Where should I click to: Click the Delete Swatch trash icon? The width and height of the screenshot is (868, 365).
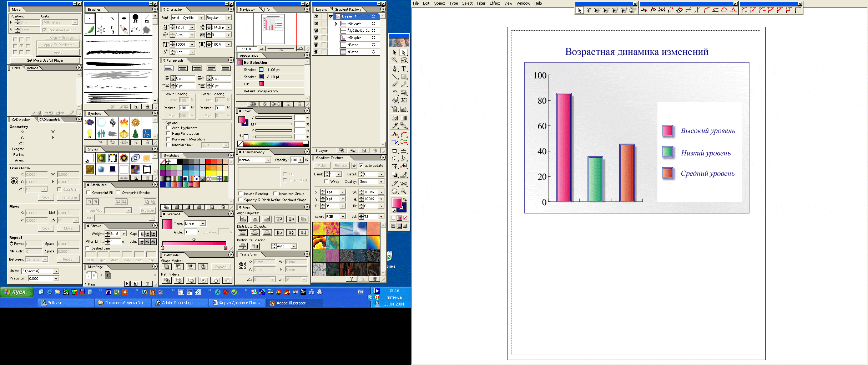tap(223, 207)
